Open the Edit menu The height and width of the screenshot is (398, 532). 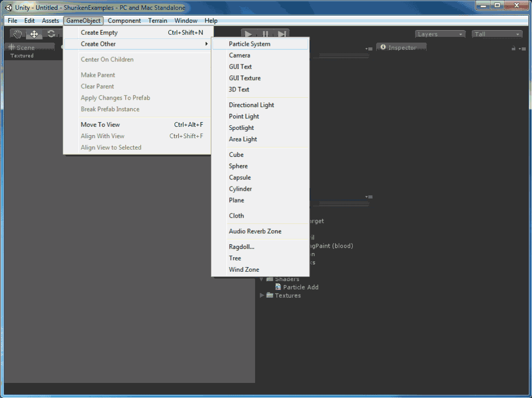(30, 21)
